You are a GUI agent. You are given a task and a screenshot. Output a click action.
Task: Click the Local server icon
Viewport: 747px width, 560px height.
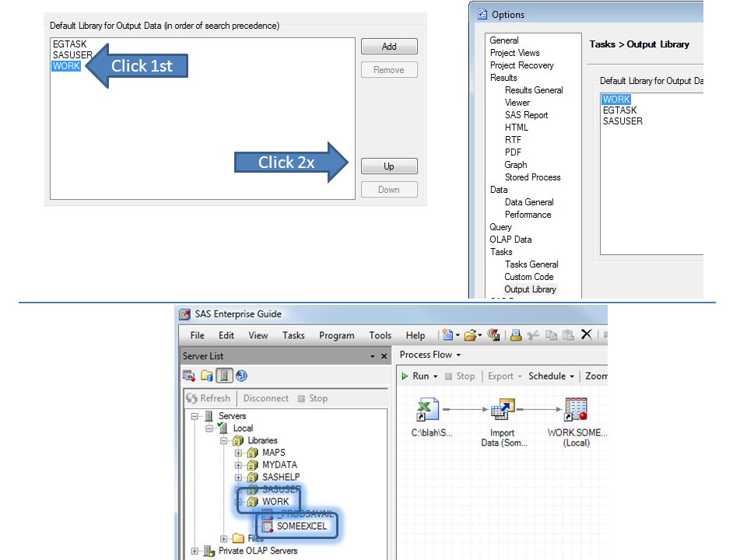(x=223, y=428)
